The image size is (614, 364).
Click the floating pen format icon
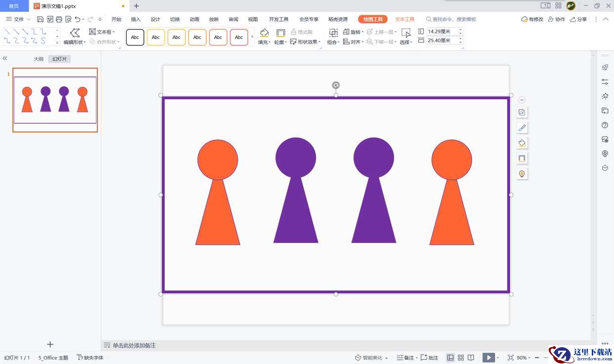(522, 127)
